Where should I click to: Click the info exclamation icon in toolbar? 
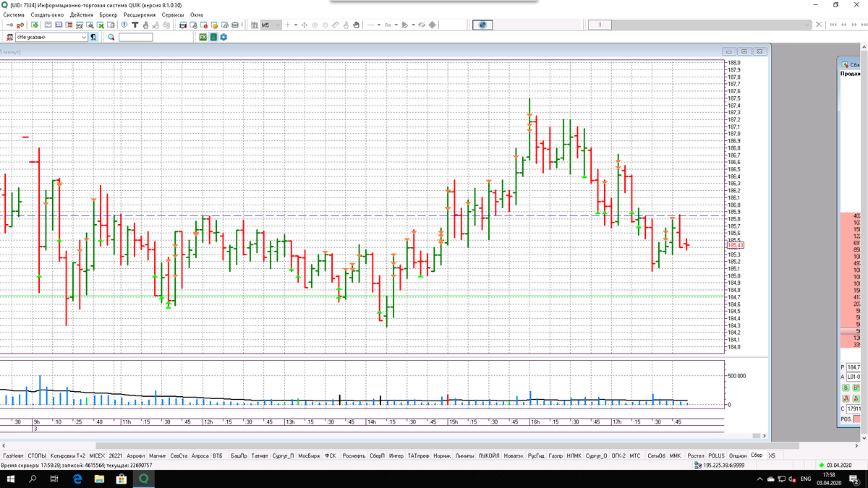click(x=124, y=25)
